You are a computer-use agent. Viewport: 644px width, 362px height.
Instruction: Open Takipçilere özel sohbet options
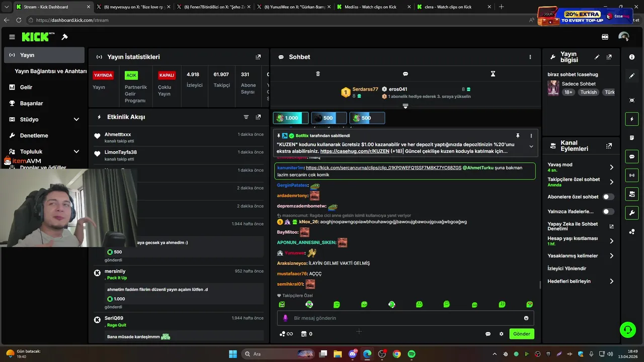(581, 182)
